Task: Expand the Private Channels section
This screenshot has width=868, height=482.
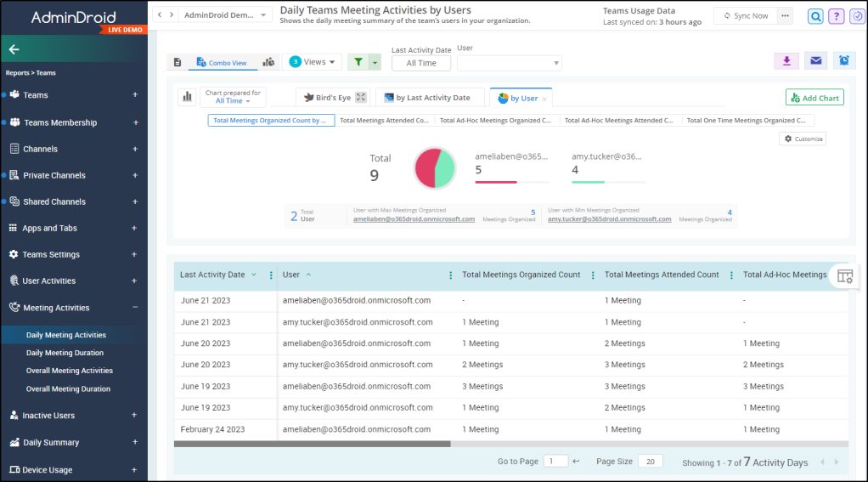Action: pyautogui.click(x=135, y=175)
